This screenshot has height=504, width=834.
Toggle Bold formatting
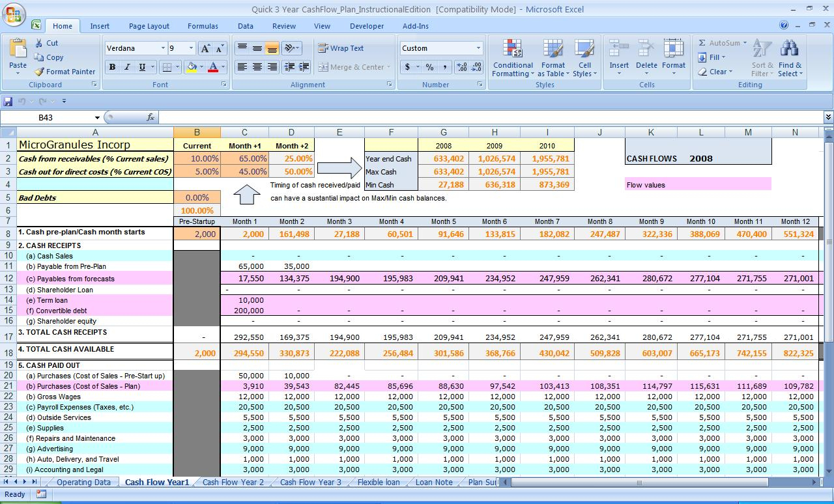coord(112,67)
